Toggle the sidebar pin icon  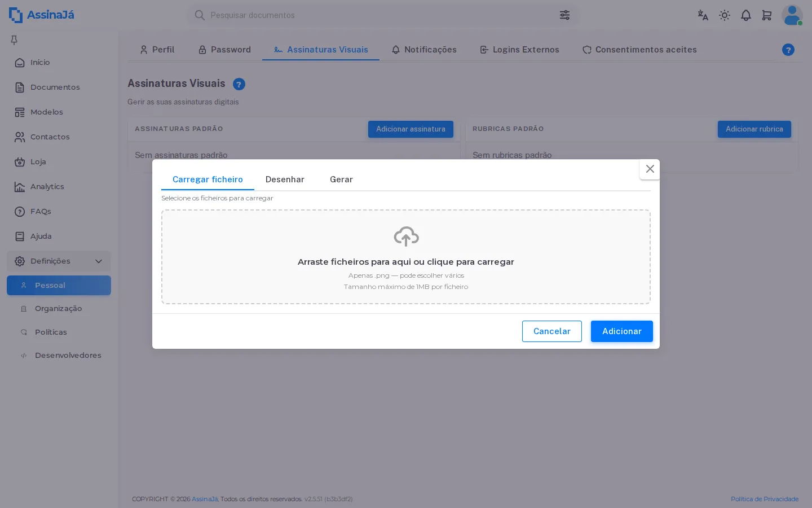14,40
